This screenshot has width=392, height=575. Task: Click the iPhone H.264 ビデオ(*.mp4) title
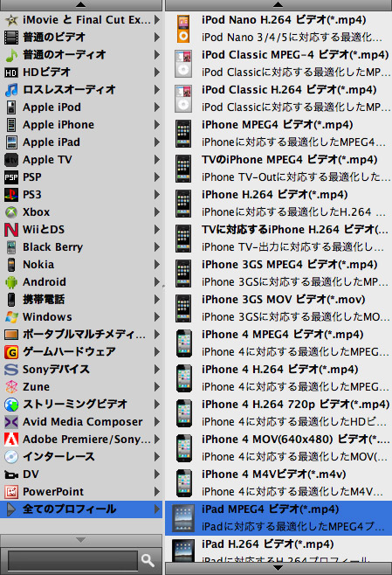click(274, 195)
